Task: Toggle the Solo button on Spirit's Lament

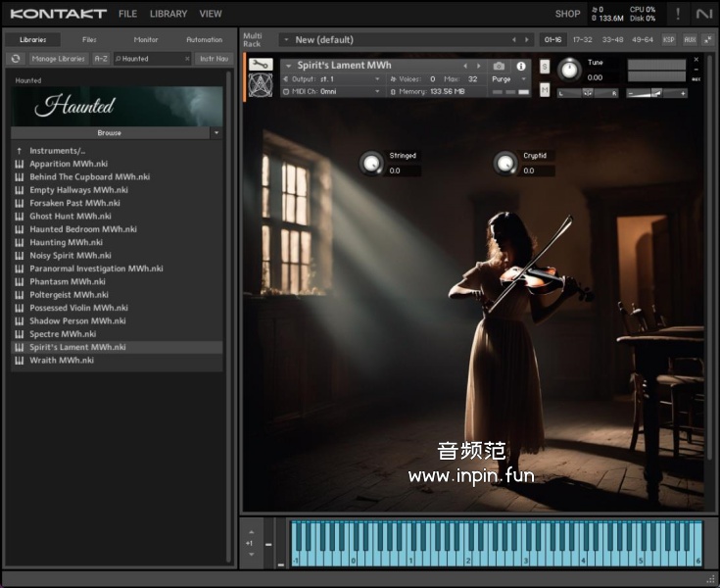Action: click(545, 67)
